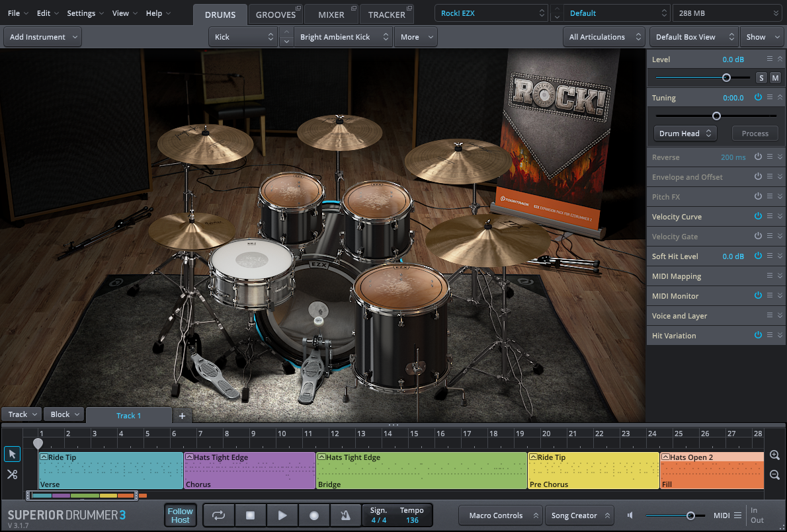Enable Envelope and Offset power button
787x532 pixels.
coord(758,176)
